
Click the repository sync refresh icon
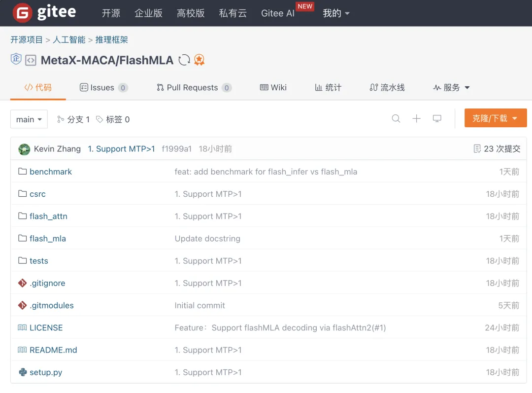click(x=184, y=60)
